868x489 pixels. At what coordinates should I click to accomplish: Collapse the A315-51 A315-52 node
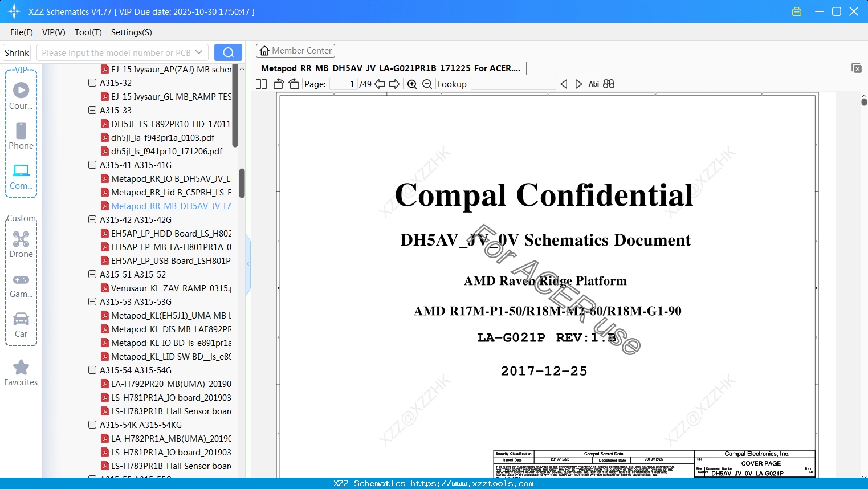pyautogui.click(x=92, y=274)
